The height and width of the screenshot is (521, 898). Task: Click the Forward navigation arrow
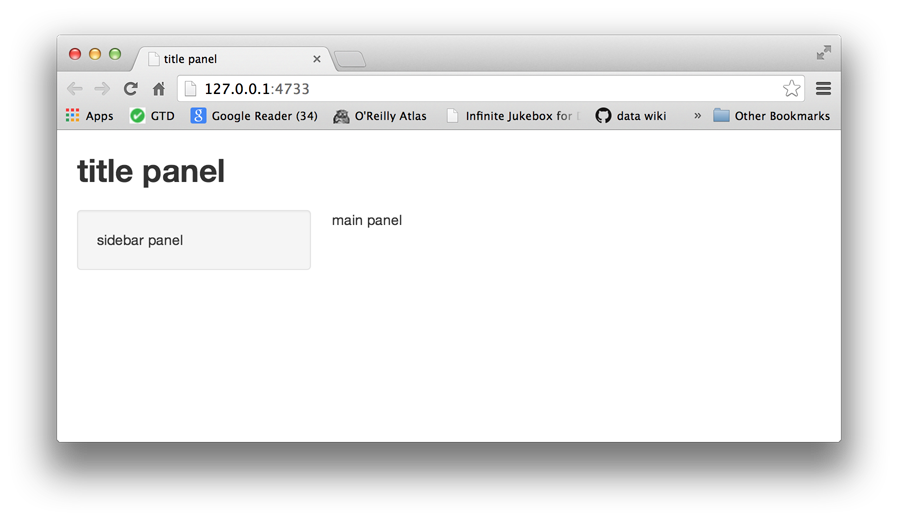click(102, 89)
